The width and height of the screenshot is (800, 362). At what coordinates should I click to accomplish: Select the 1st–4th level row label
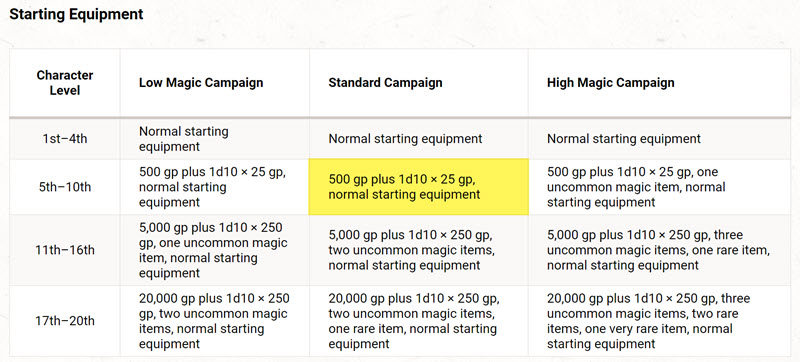(65, 139)
